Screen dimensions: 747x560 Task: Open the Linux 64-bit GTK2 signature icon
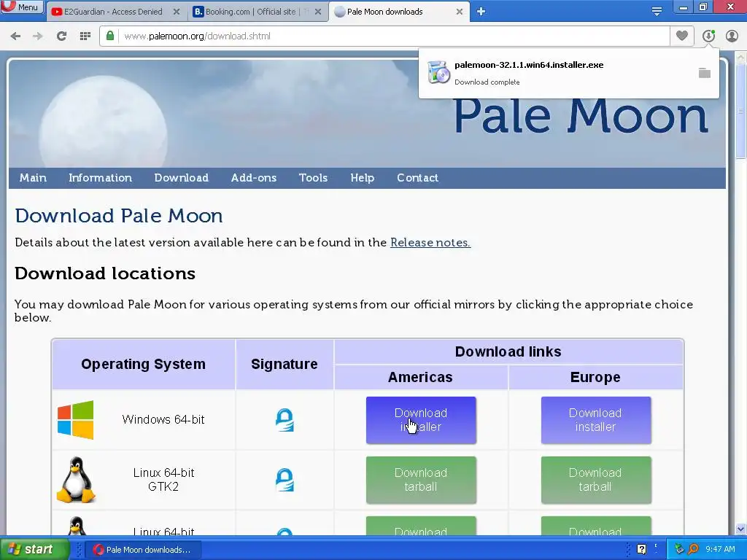tap(285, 480)
